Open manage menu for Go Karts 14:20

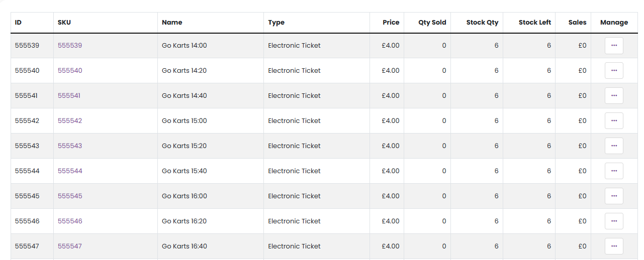614,71
